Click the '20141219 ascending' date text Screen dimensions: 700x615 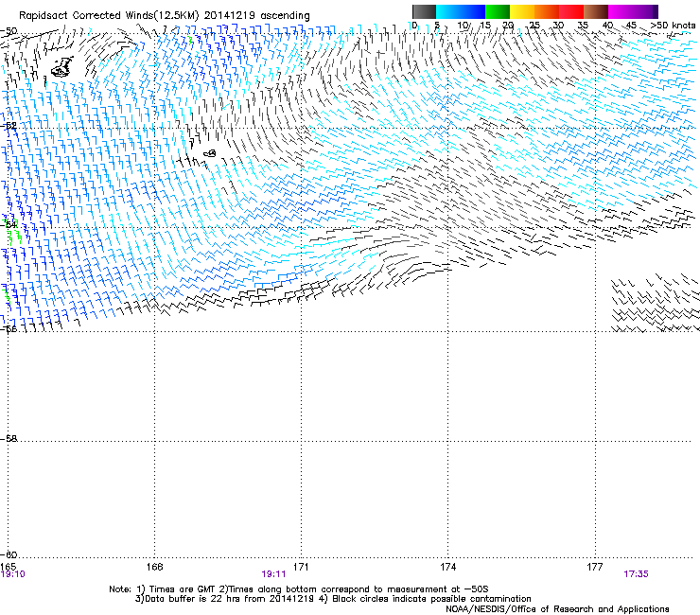click(256, 16)
